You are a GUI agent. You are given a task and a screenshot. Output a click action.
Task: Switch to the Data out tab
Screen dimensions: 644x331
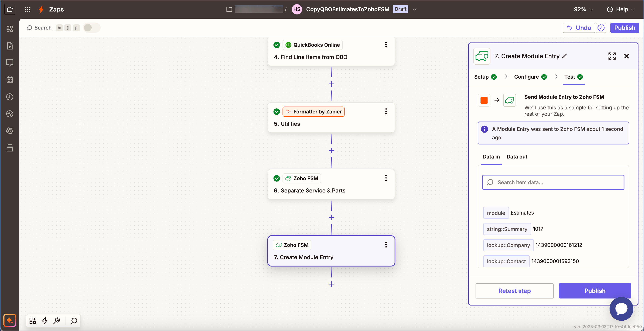tap(517, 157)
